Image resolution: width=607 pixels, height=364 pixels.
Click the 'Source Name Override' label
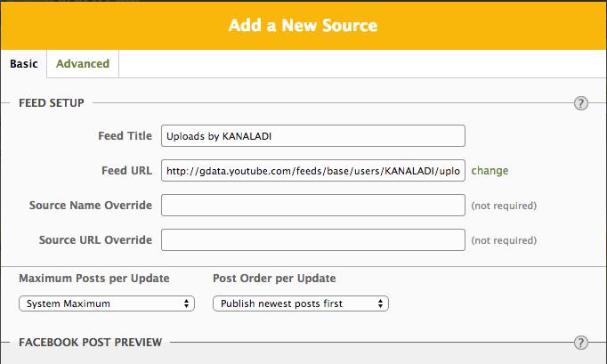[91, 206]
